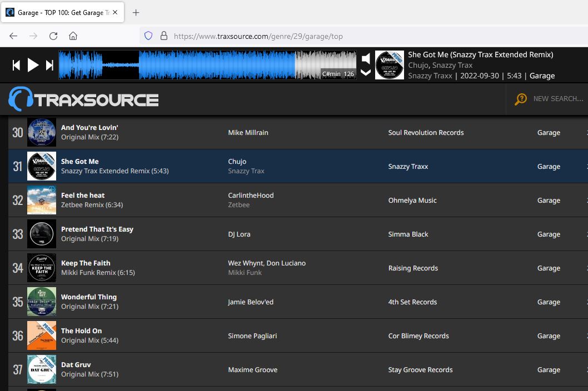Open artist Jamie Belov'ed
Screen dimensions: 588x391
coord(251,302)
